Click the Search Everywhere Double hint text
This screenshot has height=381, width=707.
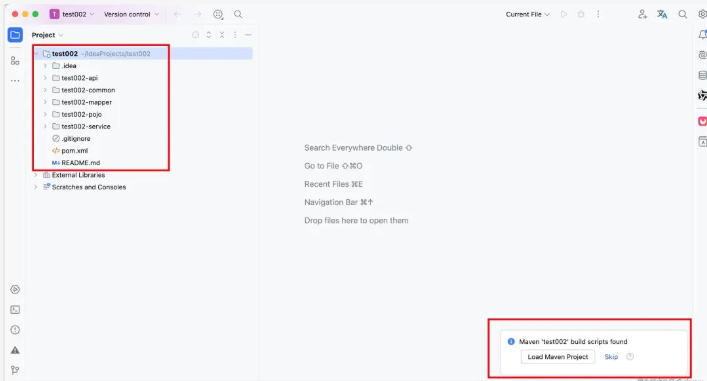pyautogui.click(x=358, y=148)
